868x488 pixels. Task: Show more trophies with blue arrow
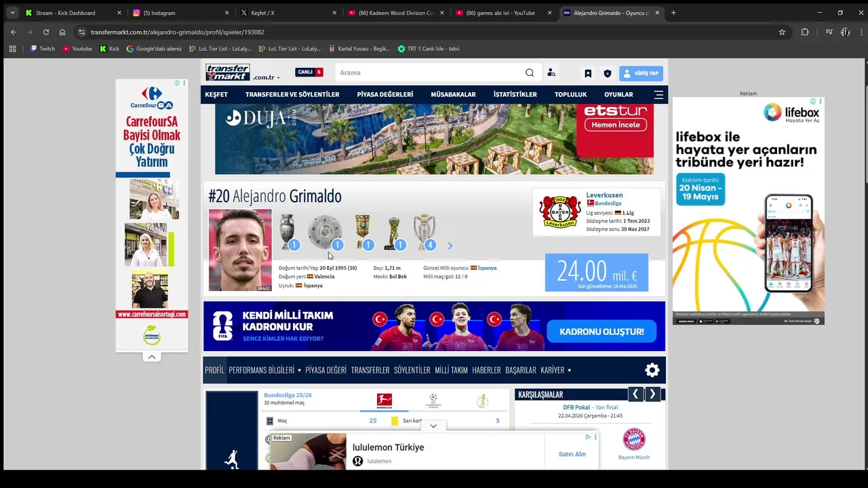[450, 246]
